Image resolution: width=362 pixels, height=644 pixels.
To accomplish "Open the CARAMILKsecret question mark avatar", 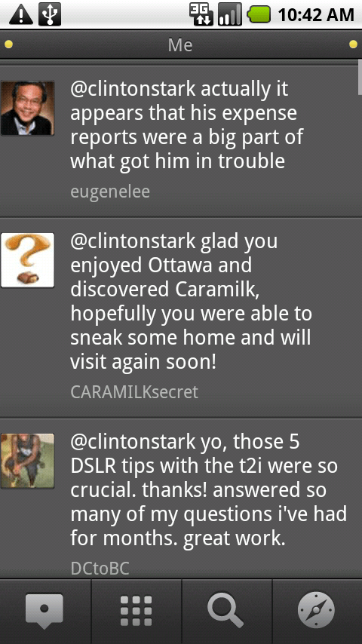I will pos(28,260).
